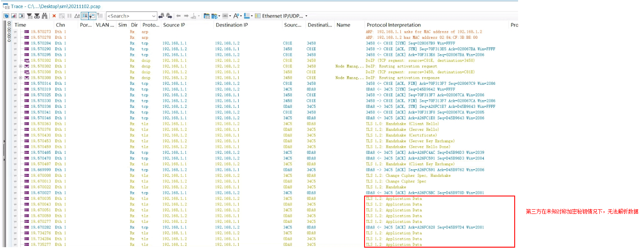This screenshot has height=248, width=644.
Task: Open the Ethernet IP/UDP column layout dropdown
Action: pos(306,16)
